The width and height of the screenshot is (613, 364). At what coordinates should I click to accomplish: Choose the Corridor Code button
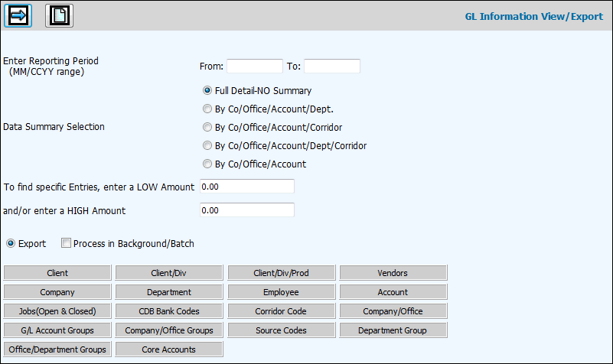pyautogui.click(x=281, y=311)
